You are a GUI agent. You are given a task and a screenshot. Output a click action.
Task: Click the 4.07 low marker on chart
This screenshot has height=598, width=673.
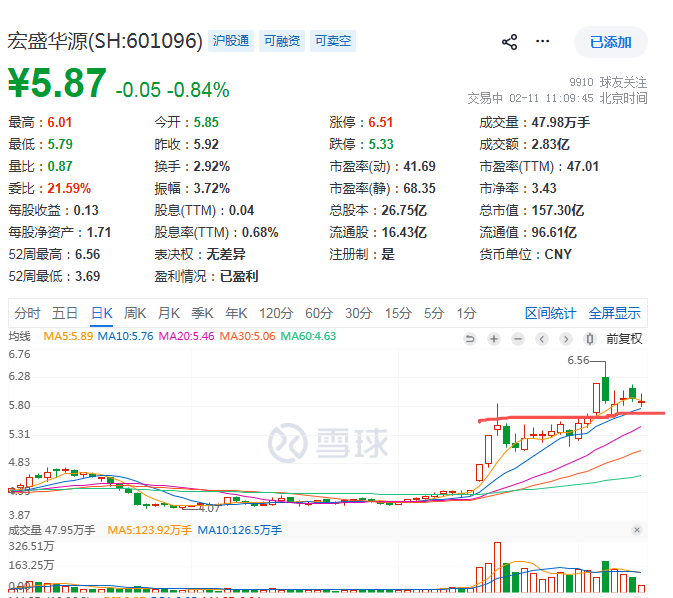209,509
